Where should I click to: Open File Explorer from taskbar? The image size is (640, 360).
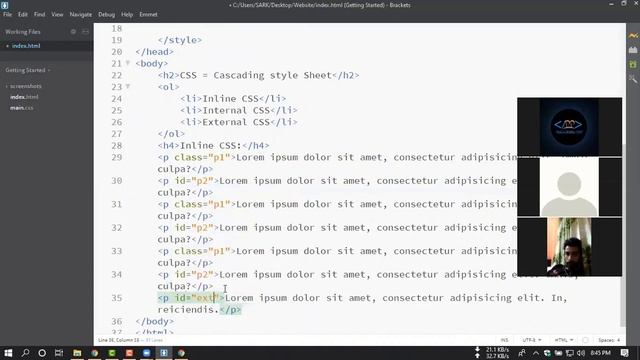77,353
